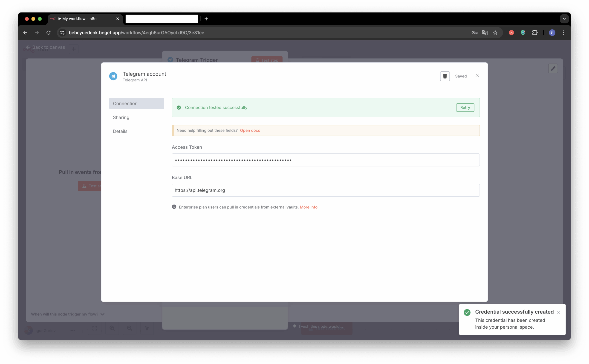The width and height of the screenshot is (589, 364).
Task: Click the translate page icon
Action: click(485, 33)
